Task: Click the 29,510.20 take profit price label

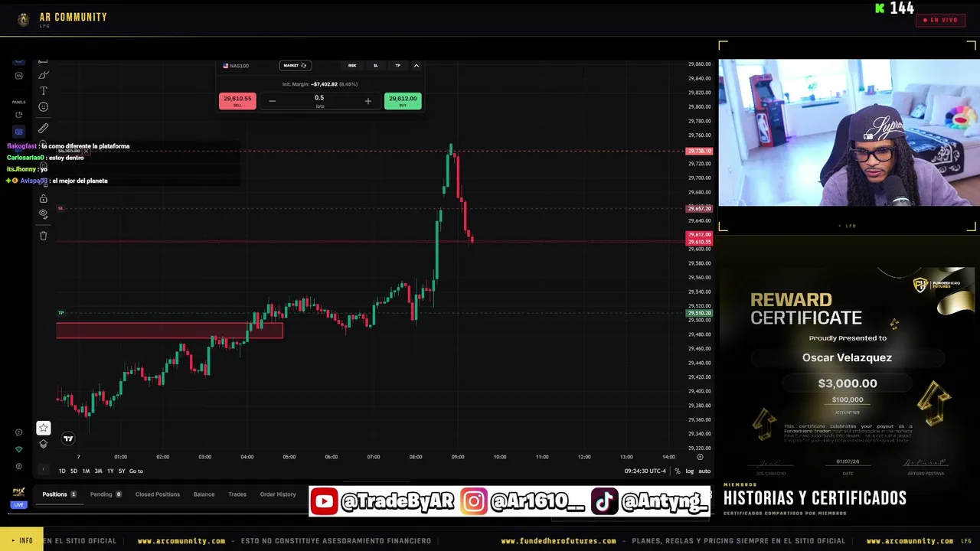Action: pyautogui.click(x=699, y=313)
